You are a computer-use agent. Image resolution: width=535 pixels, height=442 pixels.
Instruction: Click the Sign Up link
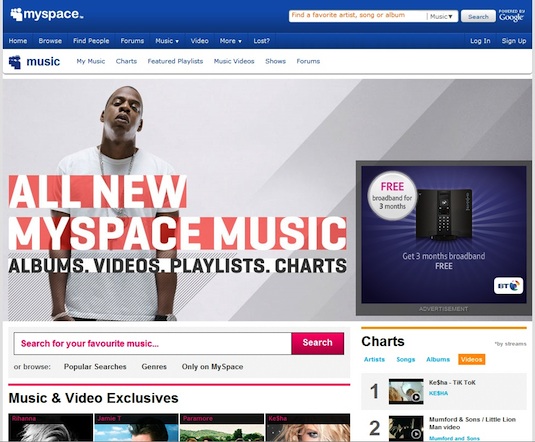(x=514, y=41)
